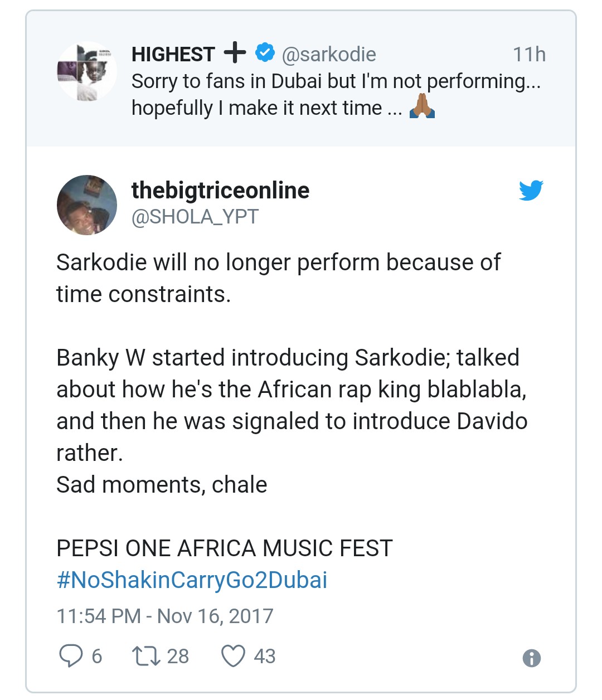Image resolution: width=602 pixels, height=700 pixels.
Task: Open the quoted tweet about Dubai fans
Action: tap(301, 79)
